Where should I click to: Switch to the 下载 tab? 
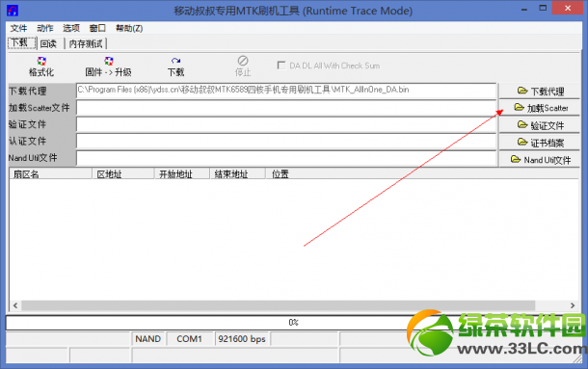click(22, 43)
